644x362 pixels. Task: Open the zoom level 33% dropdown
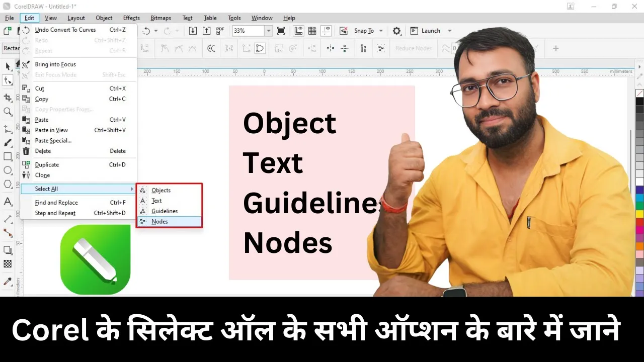(x=268, y=31)
